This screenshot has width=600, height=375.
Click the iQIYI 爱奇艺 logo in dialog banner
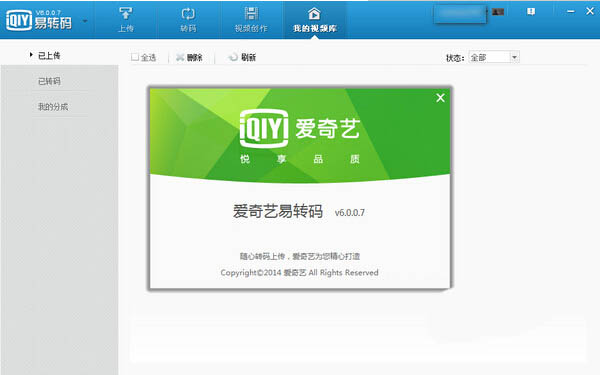click(300, 129)
